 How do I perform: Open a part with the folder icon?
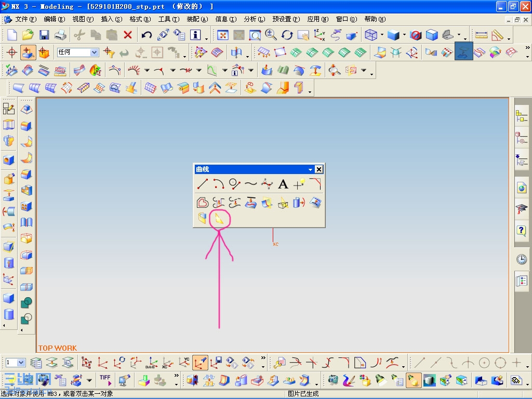[x=28, y=35]
